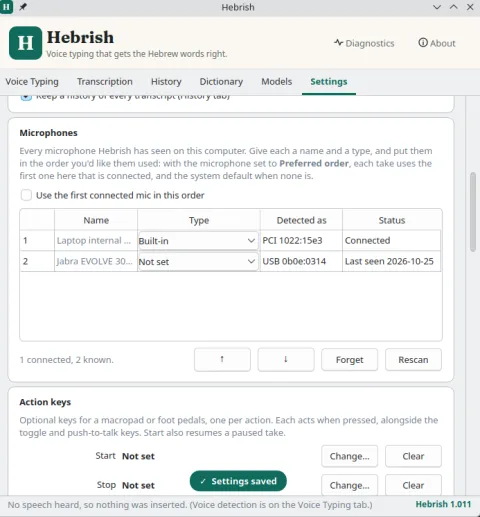The height and width of the screenshot is (517, 480).
Task: Click the pin icon in title bar
Action: 23,7
